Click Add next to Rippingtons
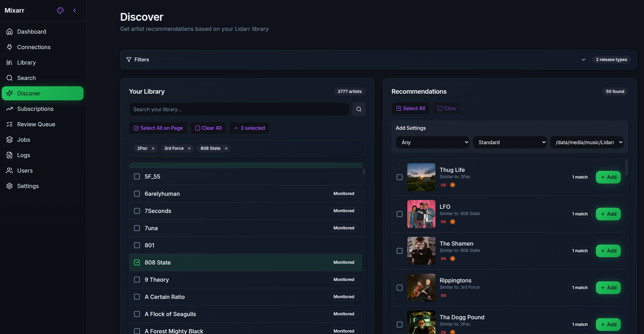 click(x=608, y=287)
